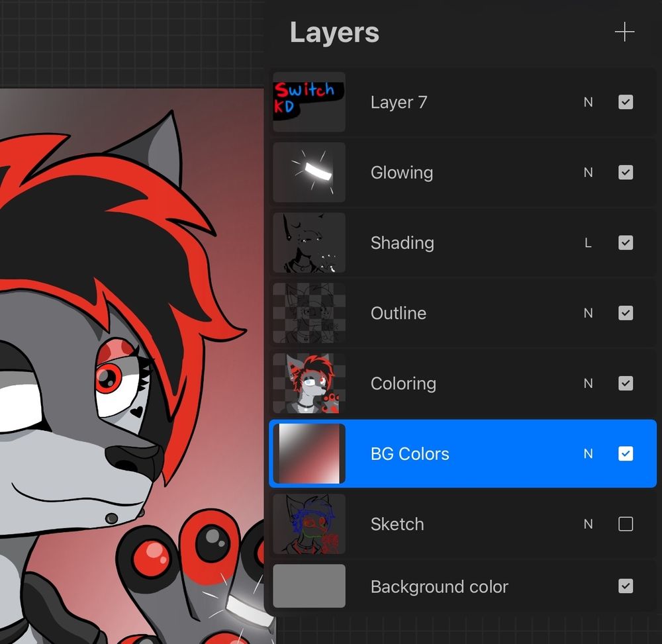Tap the Glowing layer thumbnail
662x644 pixels.
pos(309,172)
